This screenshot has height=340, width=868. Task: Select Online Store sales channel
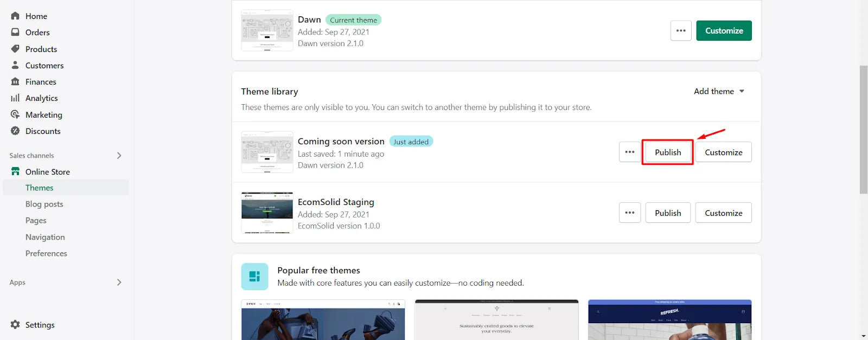point(48,171)
